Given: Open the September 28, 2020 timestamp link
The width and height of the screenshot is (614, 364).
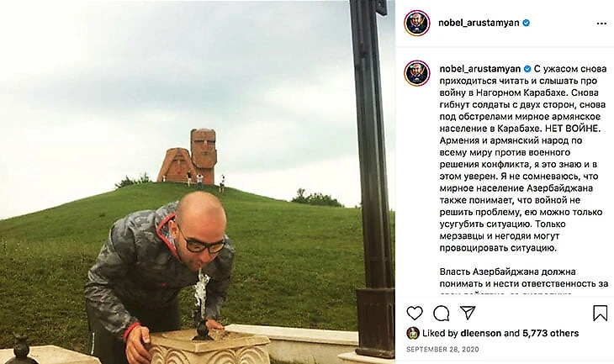Looking at the screenshot, I should (x=442, y=349).
